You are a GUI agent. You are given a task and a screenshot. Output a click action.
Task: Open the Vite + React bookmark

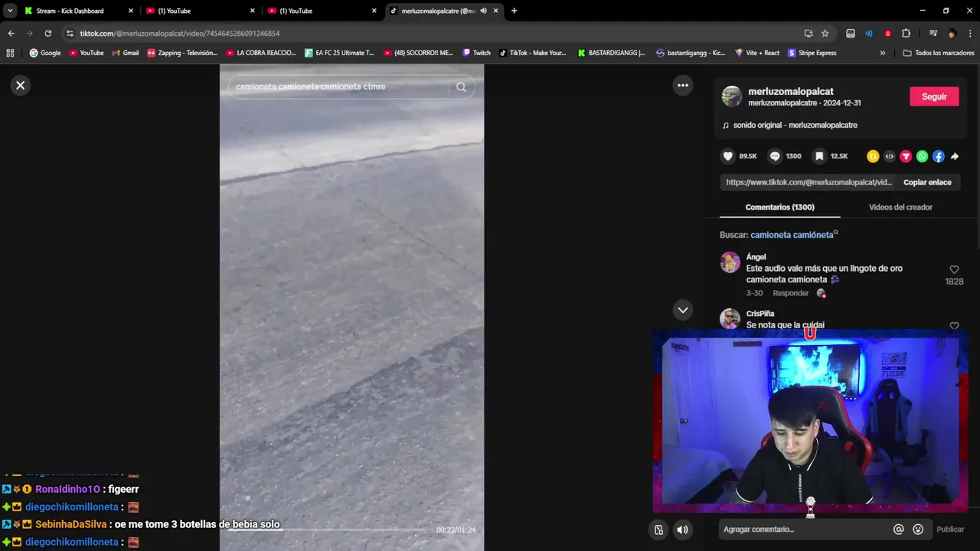point(757,53)
